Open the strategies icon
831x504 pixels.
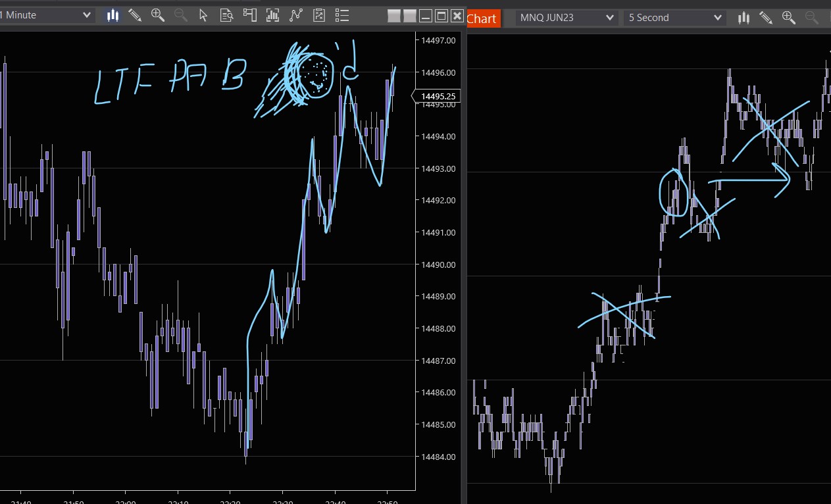[318, 14]
